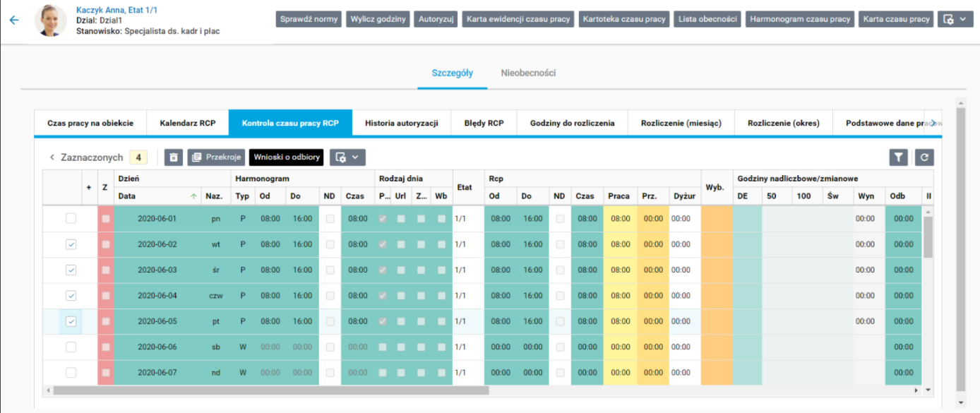
Task: Open Kalendarz RCP tab
Action: 188,123
